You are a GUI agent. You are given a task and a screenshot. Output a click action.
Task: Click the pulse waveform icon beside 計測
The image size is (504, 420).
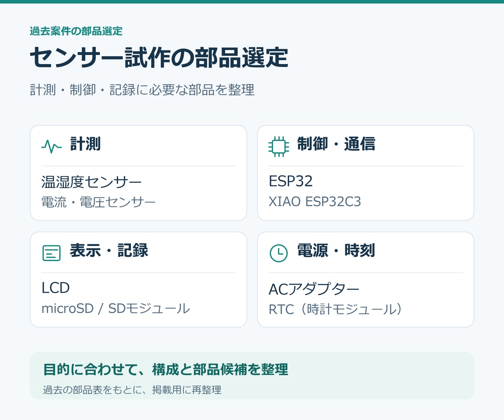tap(52, 146)
